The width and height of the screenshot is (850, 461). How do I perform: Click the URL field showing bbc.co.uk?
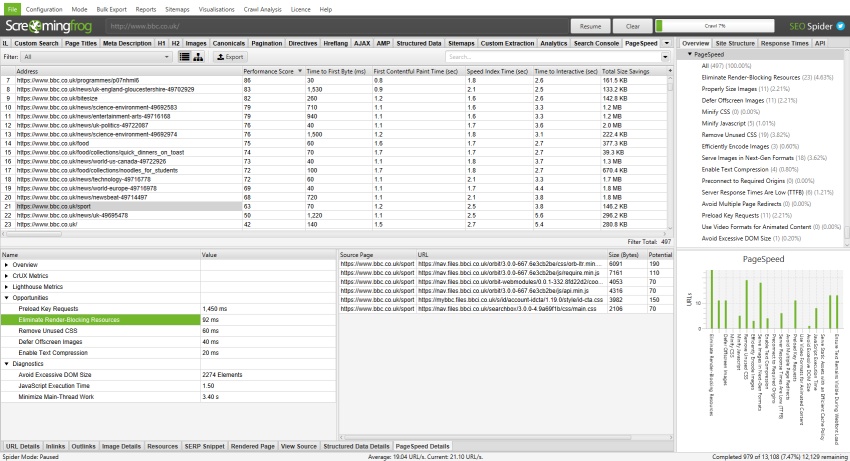(x=330, y=26)
